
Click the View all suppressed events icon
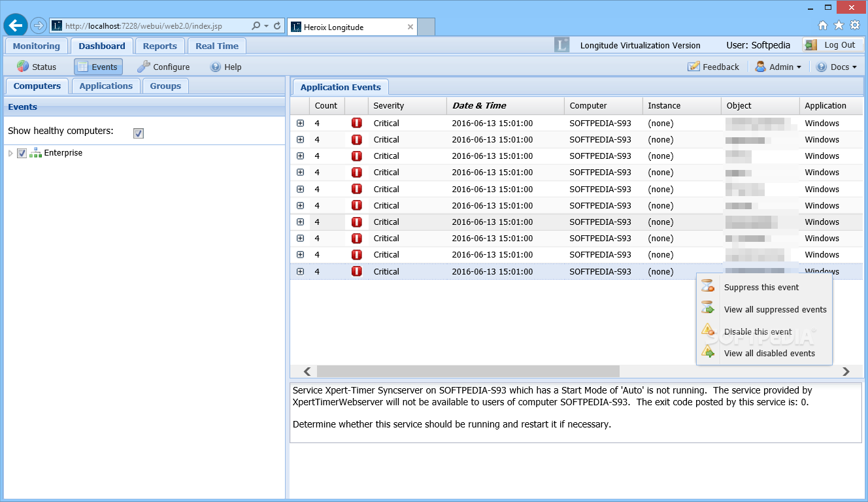[708, 308]
